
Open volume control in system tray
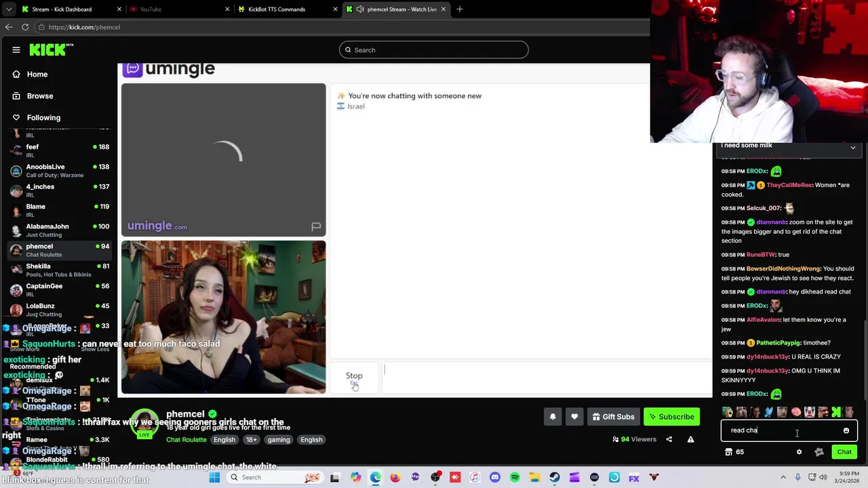(823, 477)
